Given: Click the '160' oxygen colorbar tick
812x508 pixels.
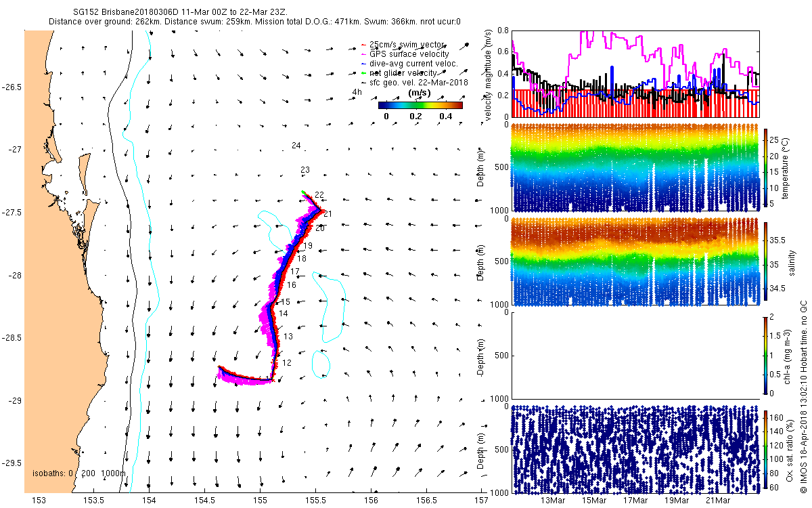Looking at the screenshot, I should (x=777, y=417).
